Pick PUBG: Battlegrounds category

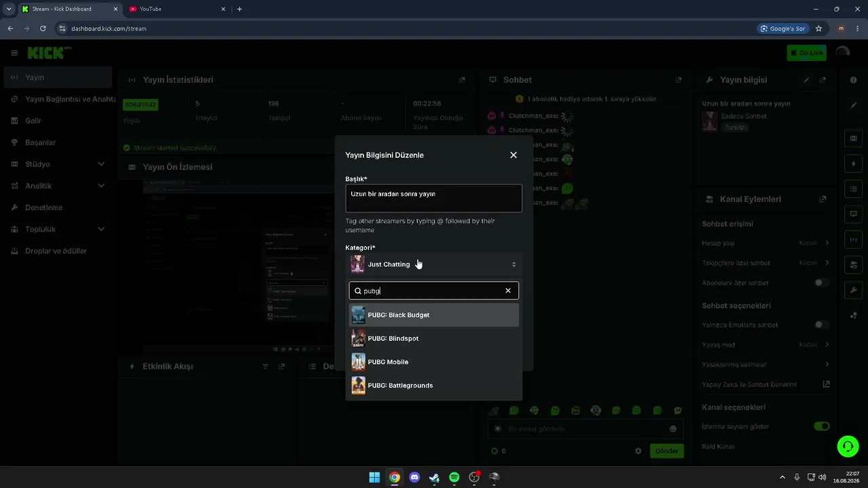(x=434, y=386)
